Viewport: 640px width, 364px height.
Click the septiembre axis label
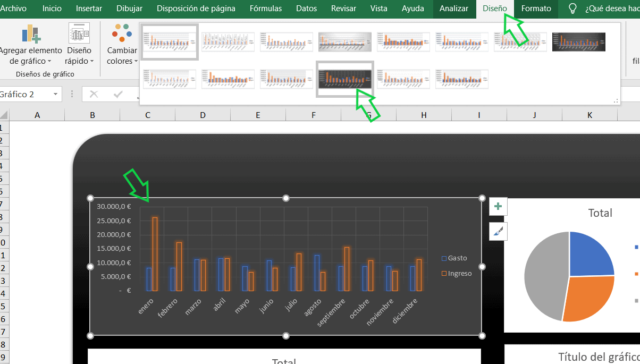pyautogui.click(x=332, y=312)
